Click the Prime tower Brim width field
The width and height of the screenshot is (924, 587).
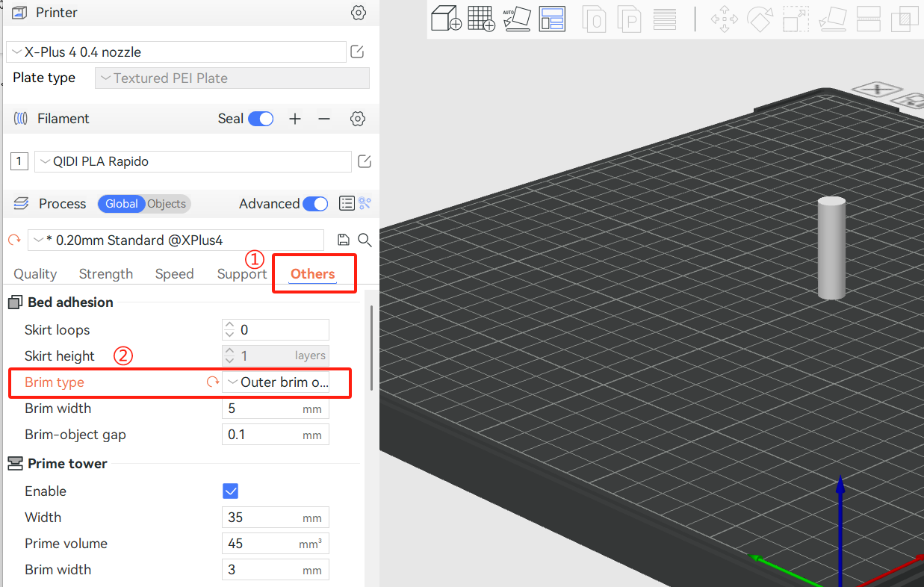click(x=276, y=570)
